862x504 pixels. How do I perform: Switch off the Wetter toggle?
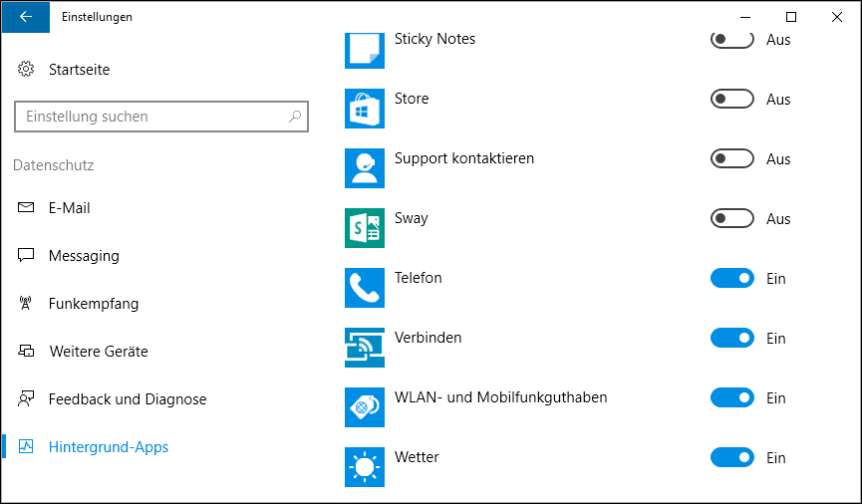731,458
